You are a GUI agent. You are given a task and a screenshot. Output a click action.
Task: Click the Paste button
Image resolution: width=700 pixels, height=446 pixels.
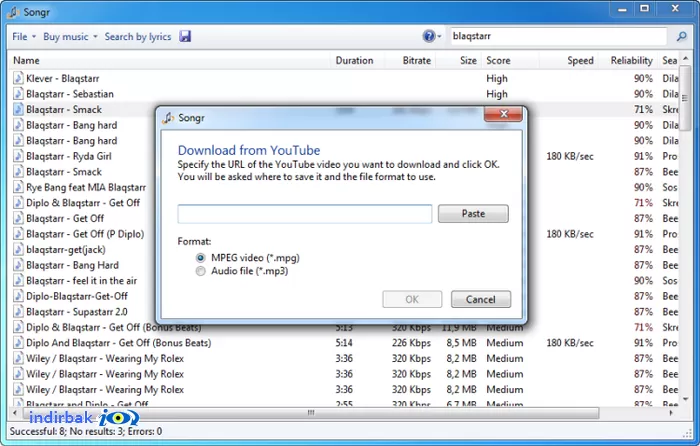pos(473,213)
